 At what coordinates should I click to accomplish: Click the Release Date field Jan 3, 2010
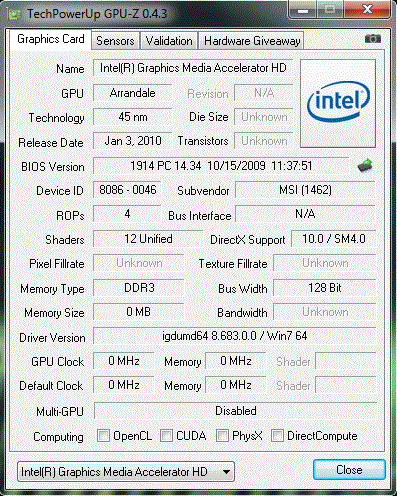pos(132,141)
